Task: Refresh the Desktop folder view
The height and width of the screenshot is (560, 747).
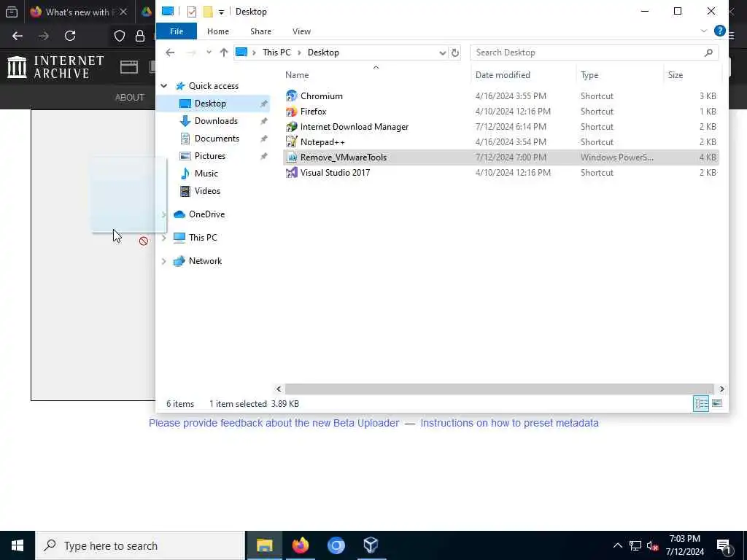Action: pyautogui.click(x=455, y=52)
